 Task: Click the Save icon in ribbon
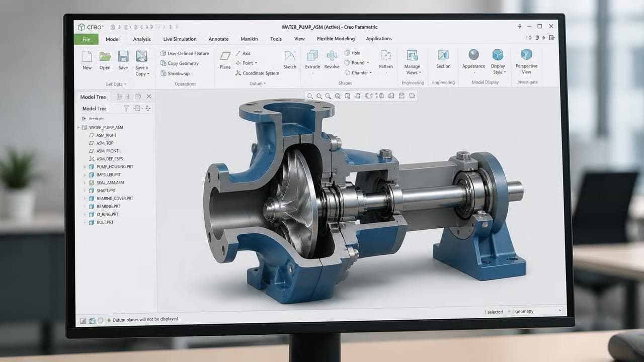123,56
